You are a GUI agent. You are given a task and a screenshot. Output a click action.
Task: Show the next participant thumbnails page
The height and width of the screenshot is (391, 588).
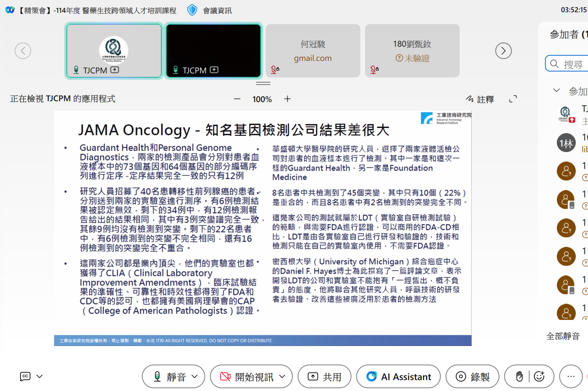point(504,51)
